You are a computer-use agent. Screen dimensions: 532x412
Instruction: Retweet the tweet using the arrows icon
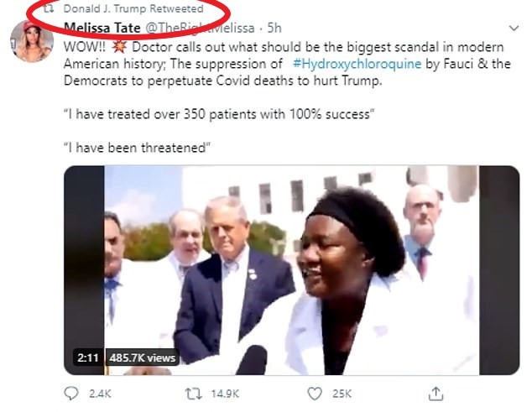point(193,393)
